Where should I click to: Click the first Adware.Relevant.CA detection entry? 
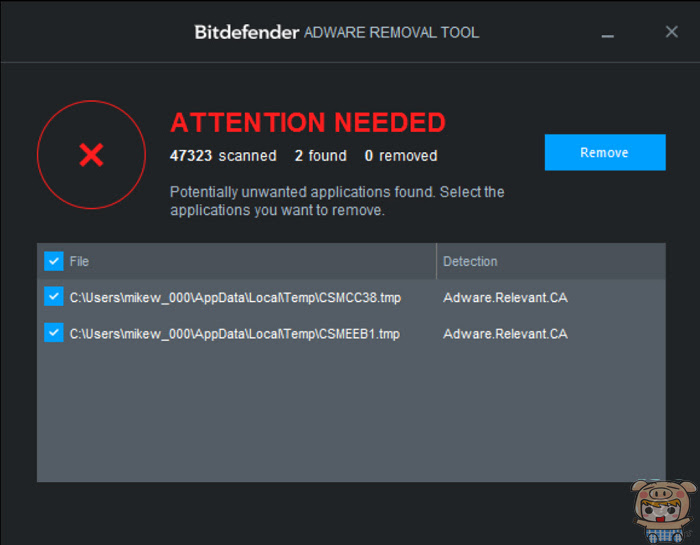tap(505, 297)
